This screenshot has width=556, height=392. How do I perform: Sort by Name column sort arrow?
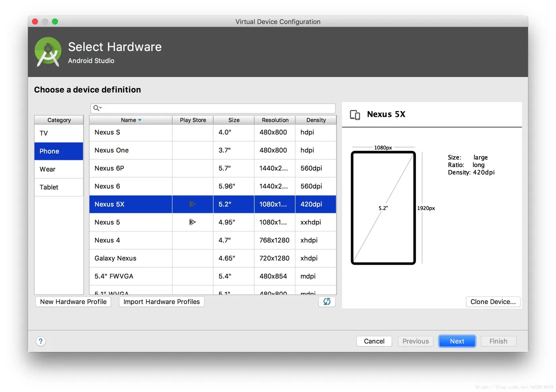coord(140,120)
